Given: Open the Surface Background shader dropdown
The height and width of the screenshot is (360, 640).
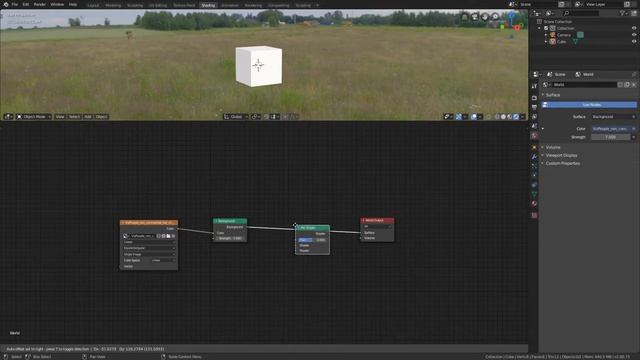Looking at the screenshot, I should [x=613, y=117].
